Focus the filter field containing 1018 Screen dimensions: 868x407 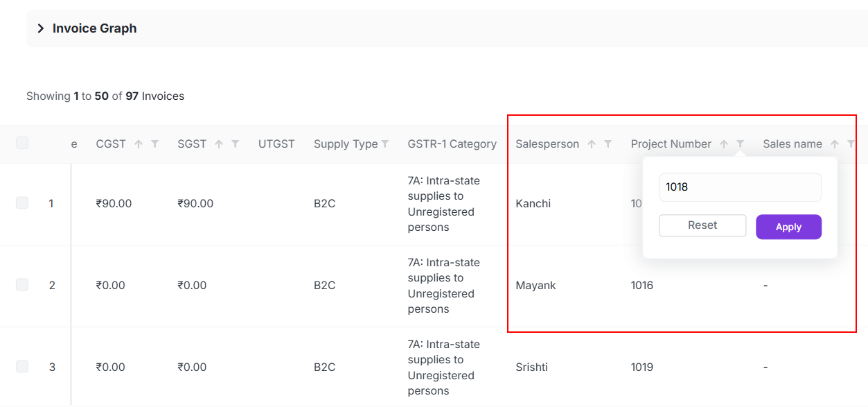tap(740, 187)
